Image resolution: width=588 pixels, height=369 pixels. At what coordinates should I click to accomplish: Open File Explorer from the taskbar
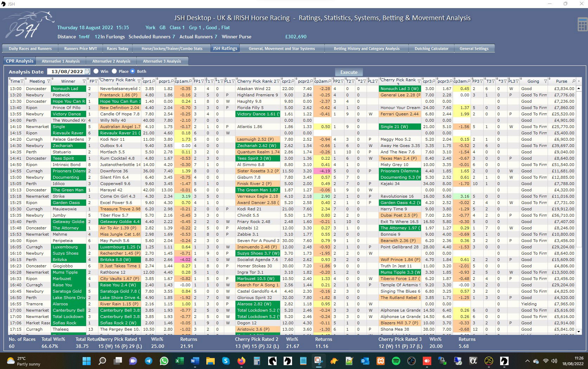[x=210, y=361]
